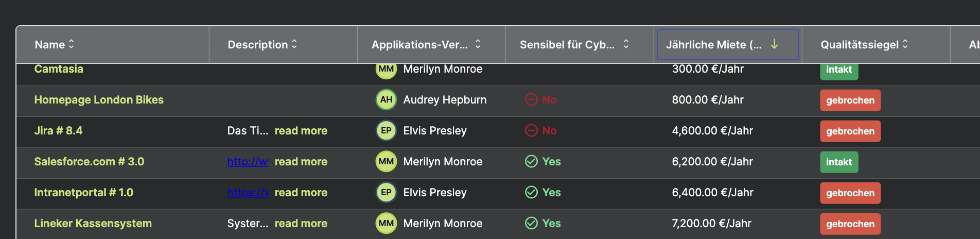Image resolution: width=980 pixels, height=239 pixels.
Task: Expand Jira description with read more
Action: coord(301,131)
